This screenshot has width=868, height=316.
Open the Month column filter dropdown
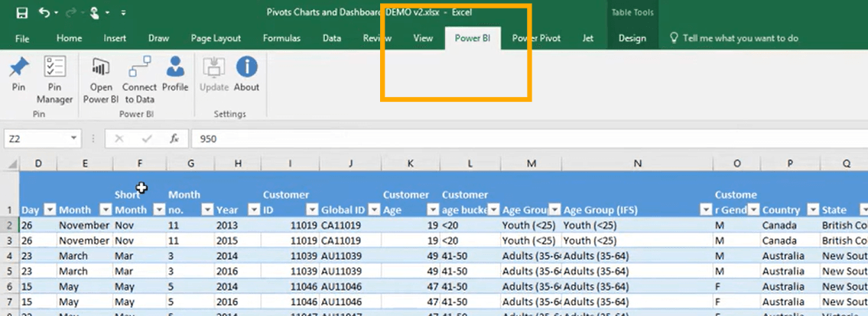[106, 210]
